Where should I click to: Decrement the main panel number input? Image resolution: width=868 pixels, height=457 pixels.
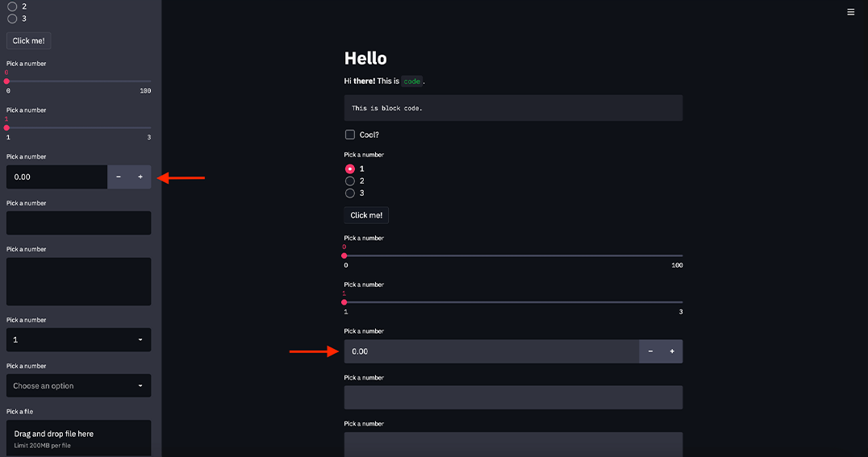click(650, 351)
